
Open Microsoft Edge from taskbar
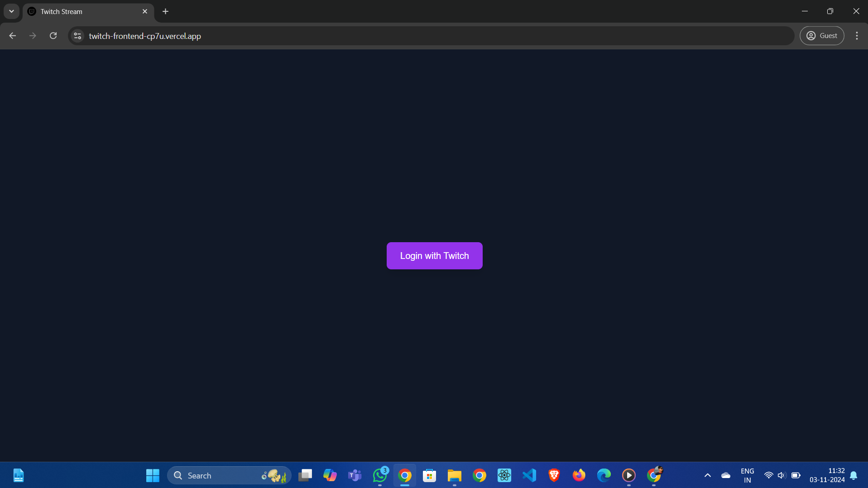(x=604, y=475)
